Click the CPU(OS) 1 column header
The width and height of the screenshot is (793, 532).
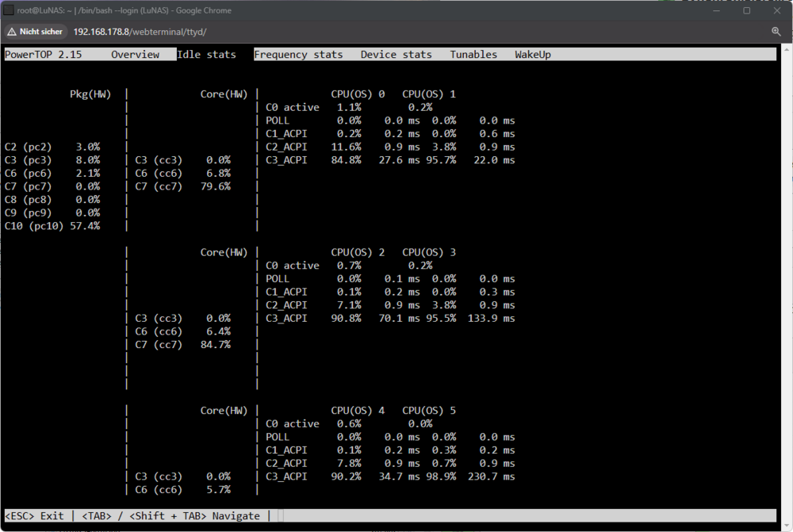[x=429, y=94]
